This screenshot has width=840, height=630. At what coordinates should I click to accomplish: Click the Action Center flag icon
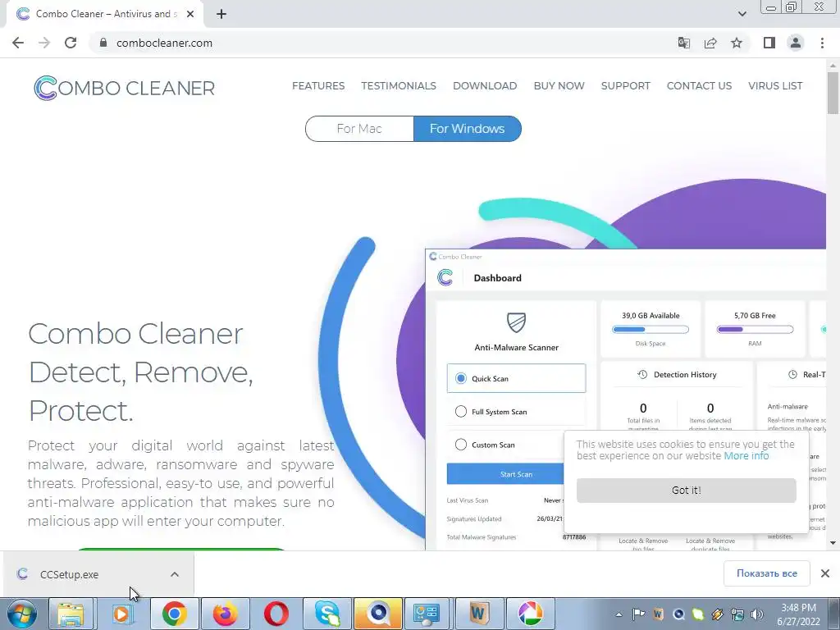[638, 614]
